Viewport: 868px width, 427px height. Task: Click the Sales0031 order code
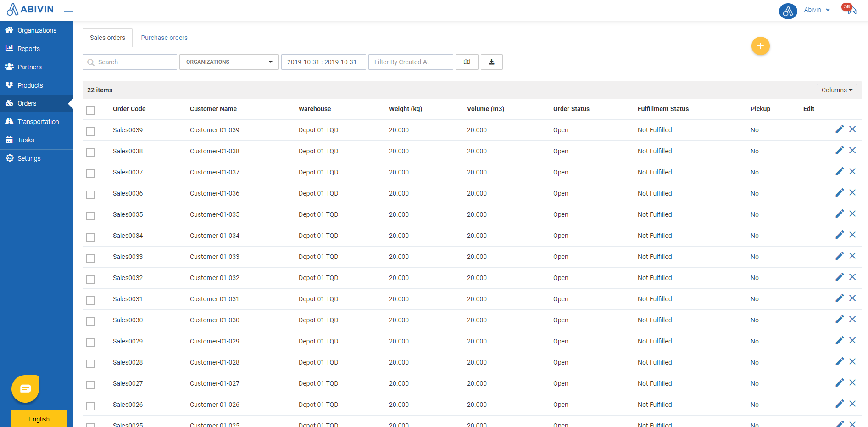coord(128,299)
